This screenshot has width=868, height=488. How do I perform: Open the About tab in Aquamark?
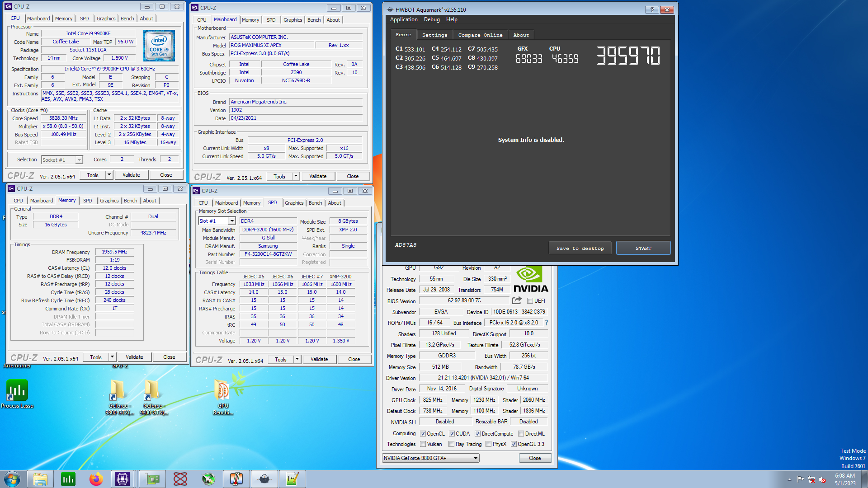tap(521, 35)
